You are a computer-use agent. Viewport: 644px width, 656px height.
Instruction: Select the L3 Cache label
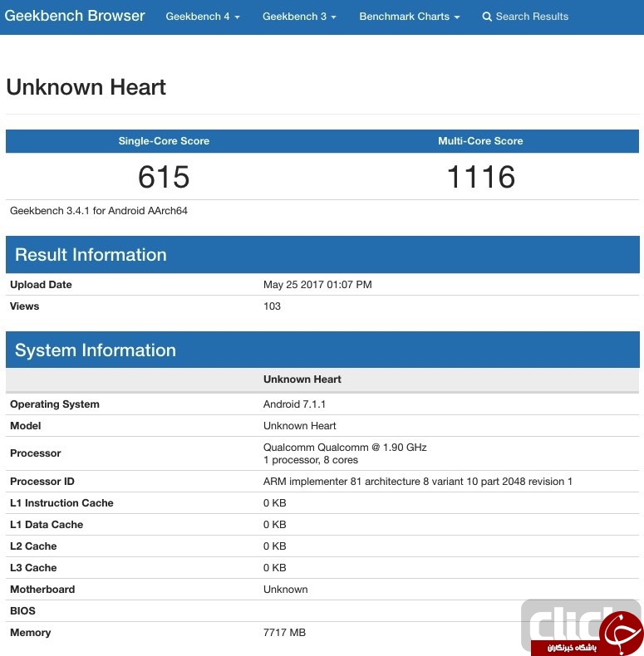pos(33,568)
